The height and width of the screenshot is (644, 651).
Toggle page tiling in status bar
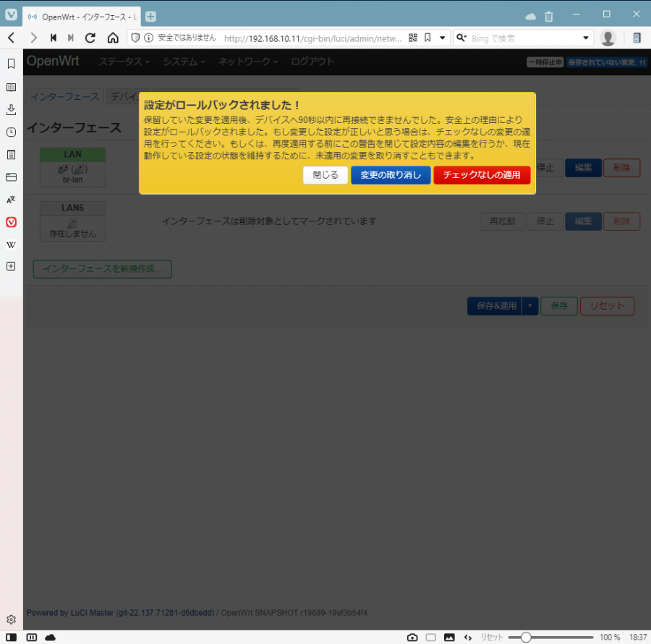pos(430,637)
